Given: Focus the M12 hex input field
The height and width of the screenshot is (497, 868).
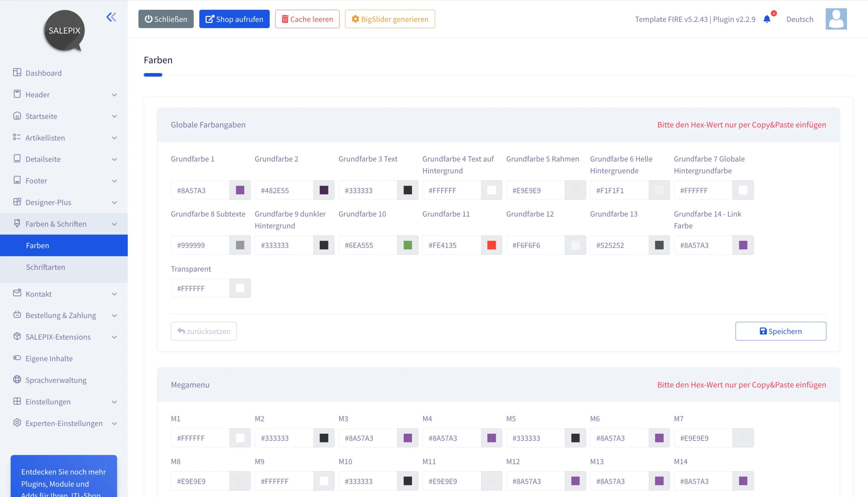Looking at the screenshot, I should pyautogui.click(x=536, y=481).
